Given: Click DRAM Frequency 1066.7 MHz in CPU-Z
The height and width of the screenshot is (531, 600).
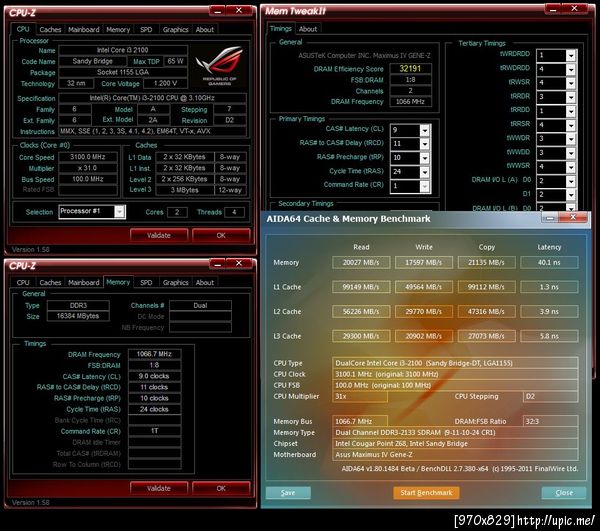Looking at the screenshot, I should [x=154, y=354].
